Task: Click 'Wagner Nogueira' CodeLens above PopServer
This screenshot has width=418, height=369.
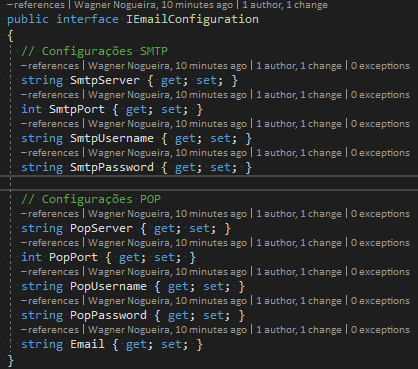Action: coord(167,214)
